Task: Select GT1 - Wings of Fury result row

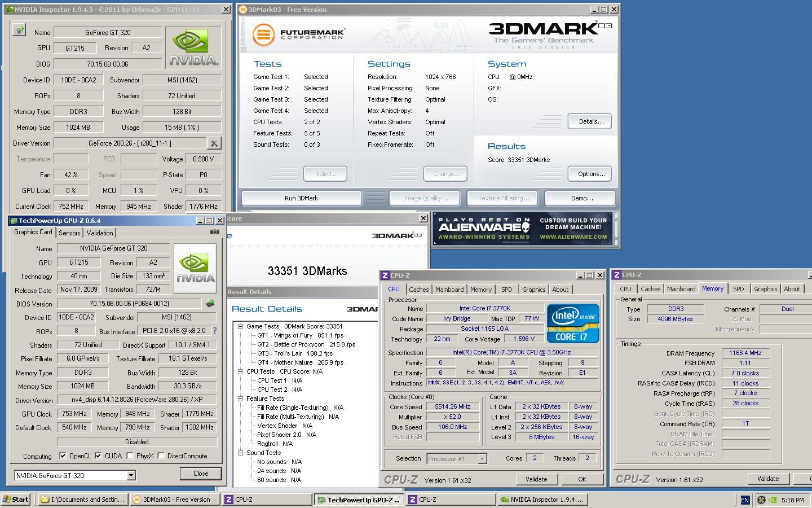Action: [300, 335]
